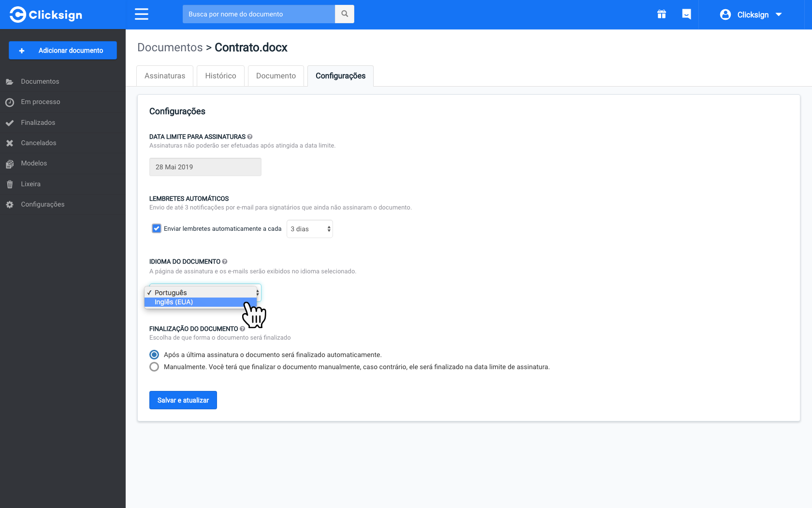Open Cancelados in sidebar

[x=63, y=143]
